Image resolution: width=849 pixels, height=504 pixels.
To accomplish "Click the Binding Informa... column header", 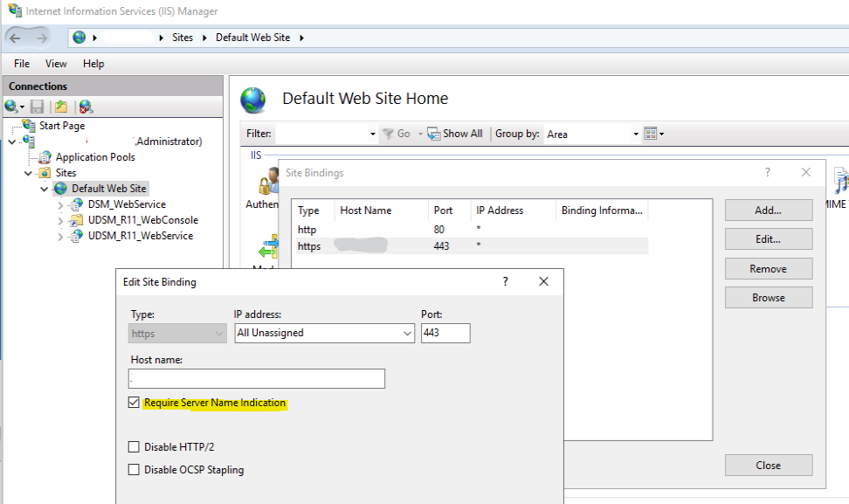I will tap(602, 211).
